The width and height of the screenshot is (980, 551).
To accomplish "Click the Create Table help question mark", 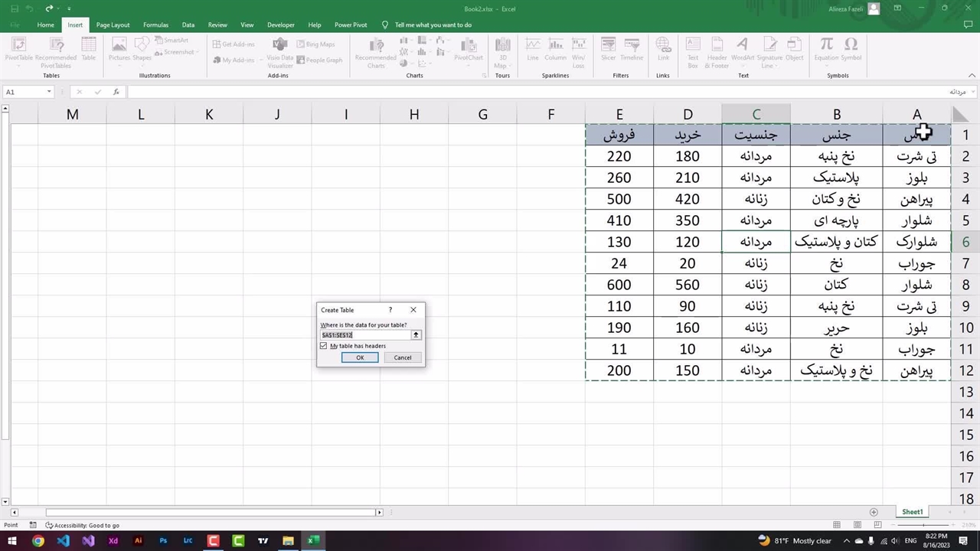I will click(390, 310).
